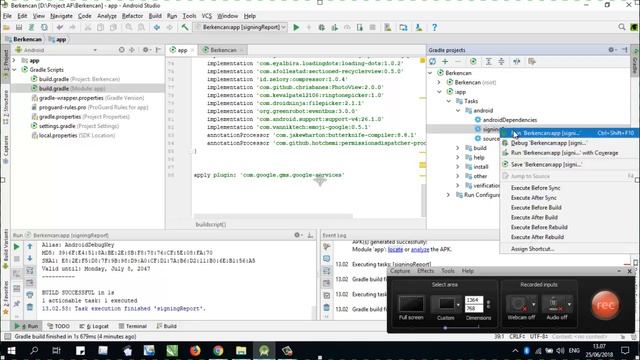
Task: Toggle Gradle offline mode icon
Action: tap(517, 61)
